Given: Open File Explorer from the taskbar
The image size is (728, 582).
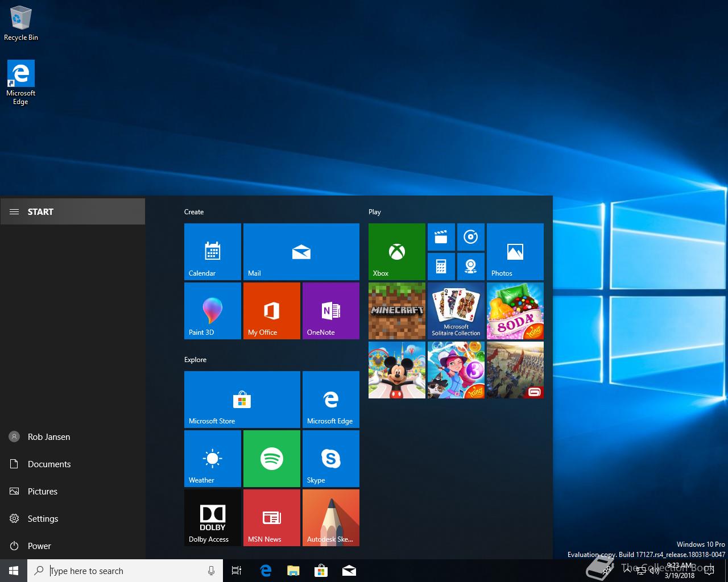Looking at the screenshot, I should pyautogui.click(x=293, y=571).
